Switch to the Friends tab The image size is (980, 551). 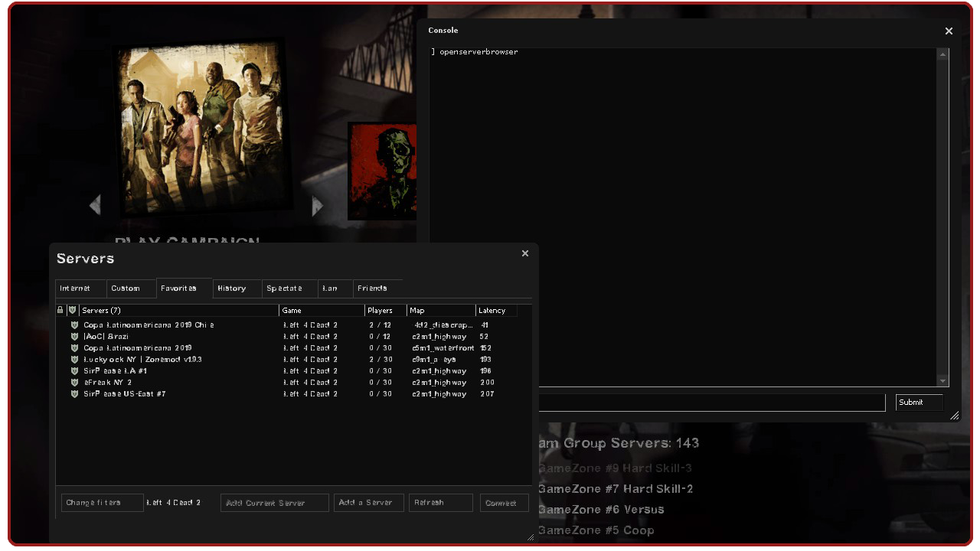(377, 289)
